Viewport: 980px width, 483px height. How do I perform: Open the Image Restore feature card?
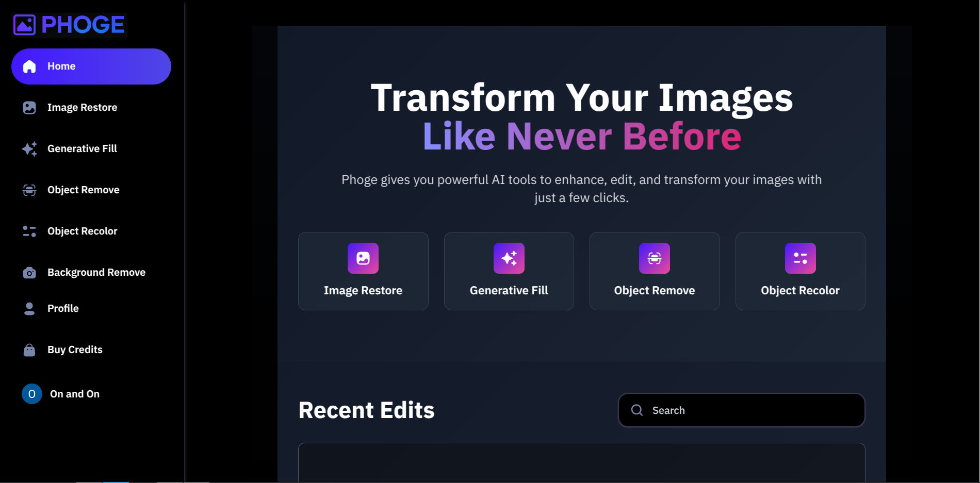coord(363,271)
